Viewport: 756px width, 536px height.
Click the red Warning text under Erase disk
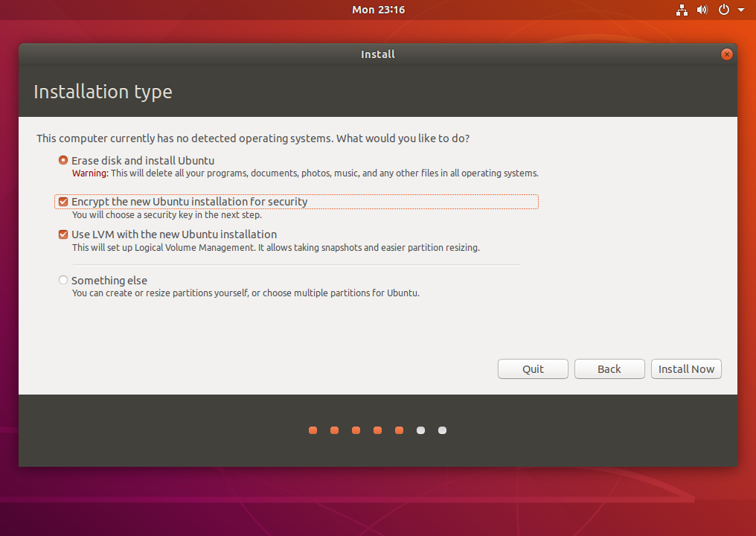(89, 173)
